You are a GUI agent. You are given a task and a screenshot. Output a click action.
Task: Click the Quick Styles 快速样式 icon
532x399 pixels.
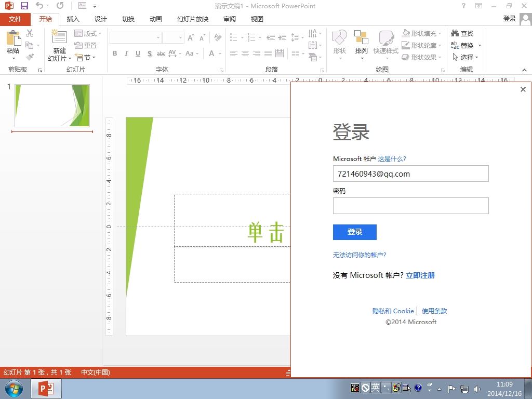click(386, 37)
